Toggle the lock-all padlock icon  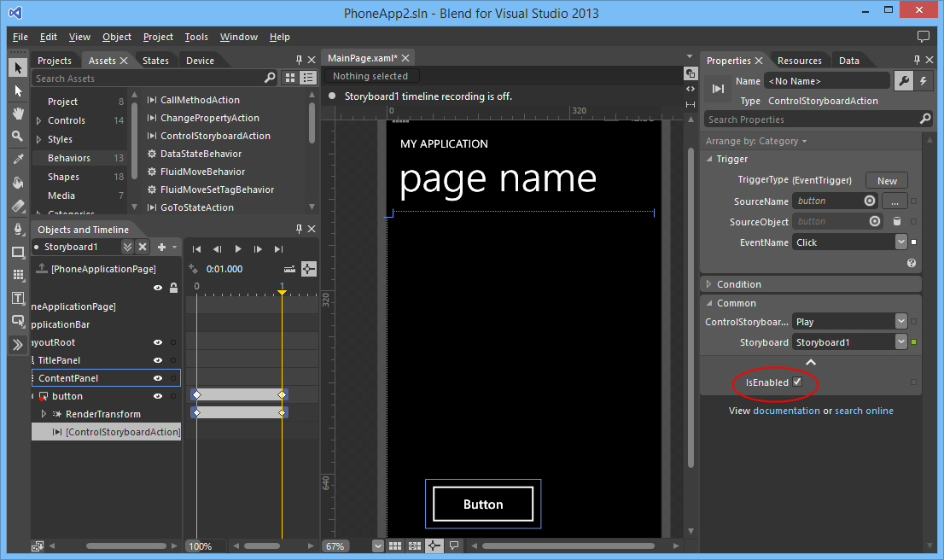173,288
